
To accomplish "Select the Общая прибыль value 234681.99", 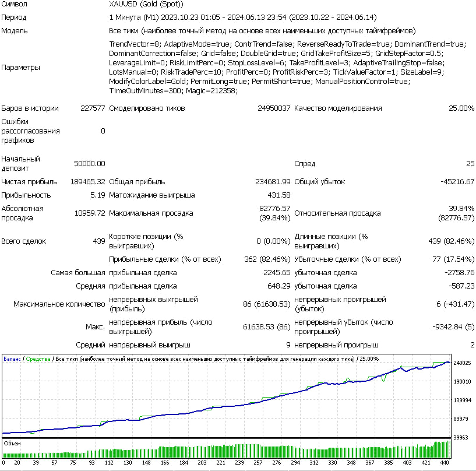I will coord(273,182).
